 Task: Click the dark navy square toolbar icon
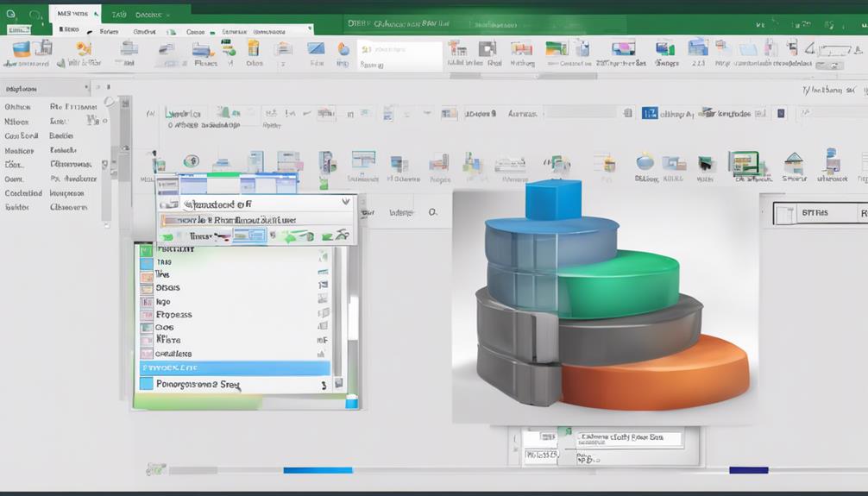[781, 114]
